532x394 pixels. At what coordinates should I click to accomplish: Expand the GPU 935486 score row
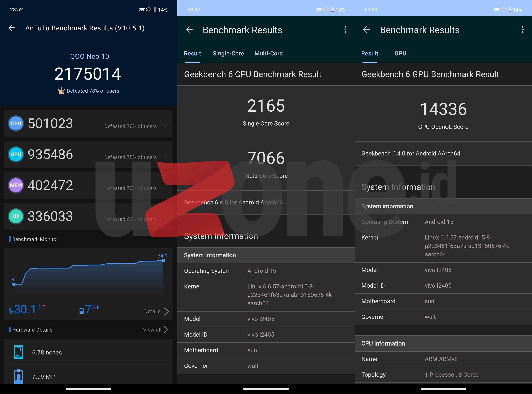[165, 154]
